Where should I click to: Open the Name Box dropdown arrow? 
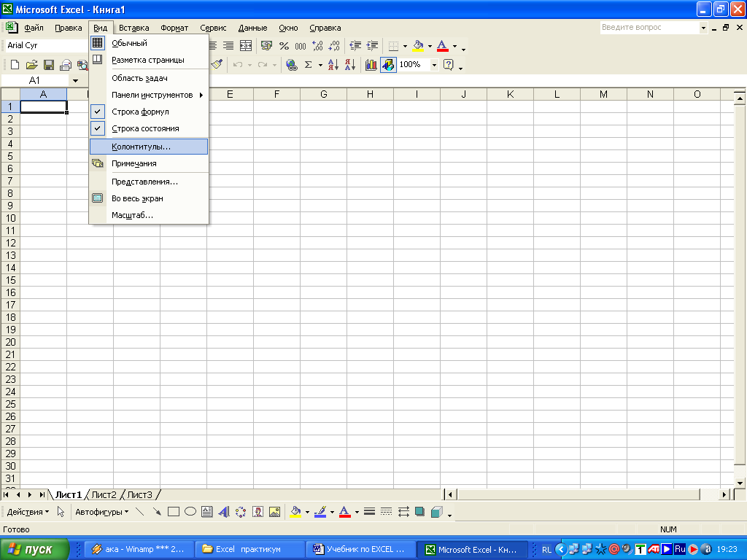75,80
